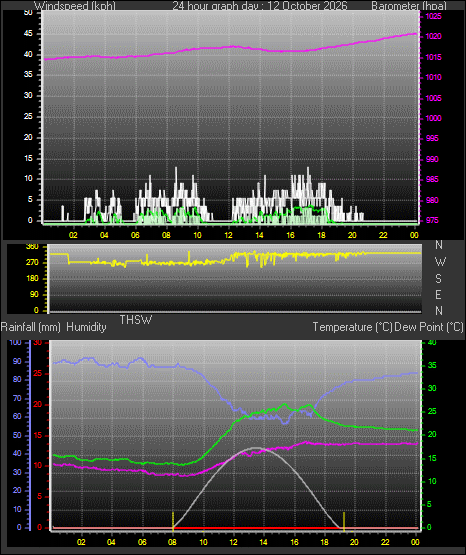Click the Dew Point (°C) label
466x555 pixels.
pyautogui.click(x=429, y=327)
